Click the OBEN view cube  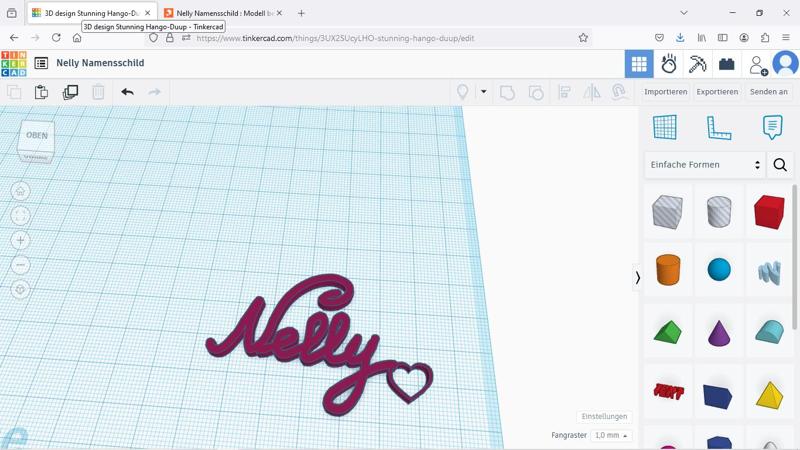(x=36, y=138)
